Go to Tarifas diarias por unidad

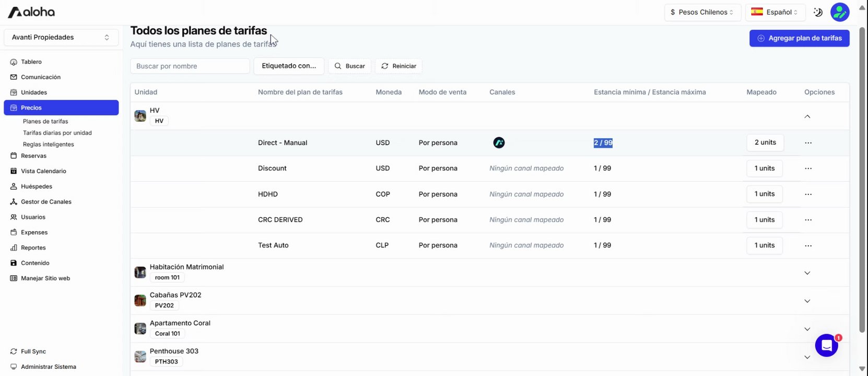[x=57, y=133]
